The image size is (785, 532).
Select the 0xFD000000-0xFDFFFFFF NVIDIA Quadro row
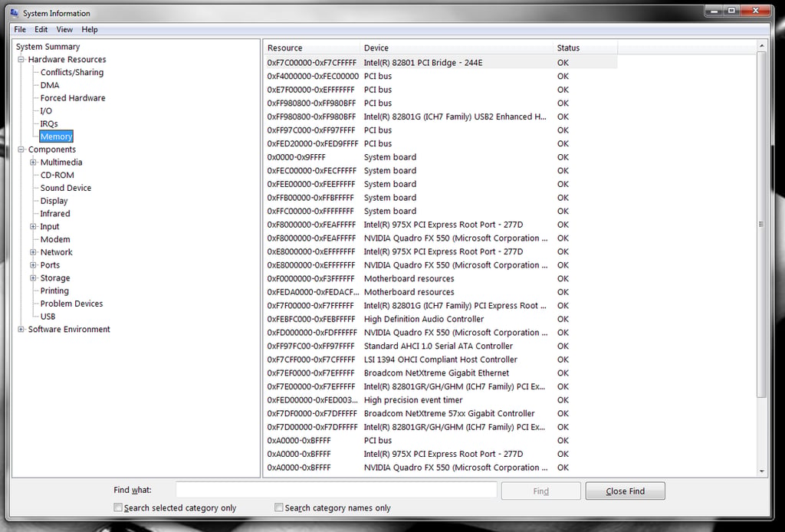441,333
